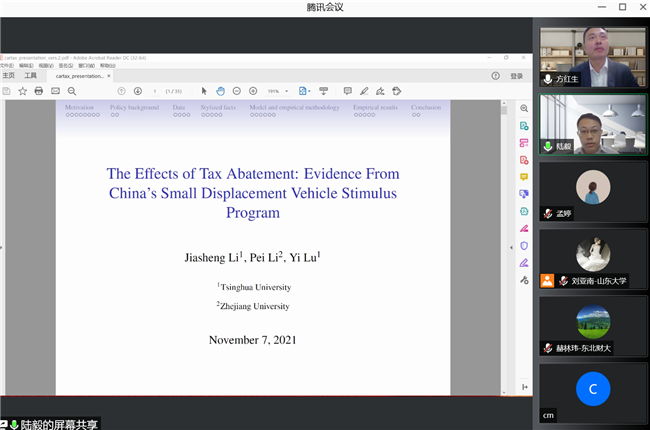Jump to 'Empirical results' section link
This screenshot has height=430, width=650.
[x=375, y=107]
